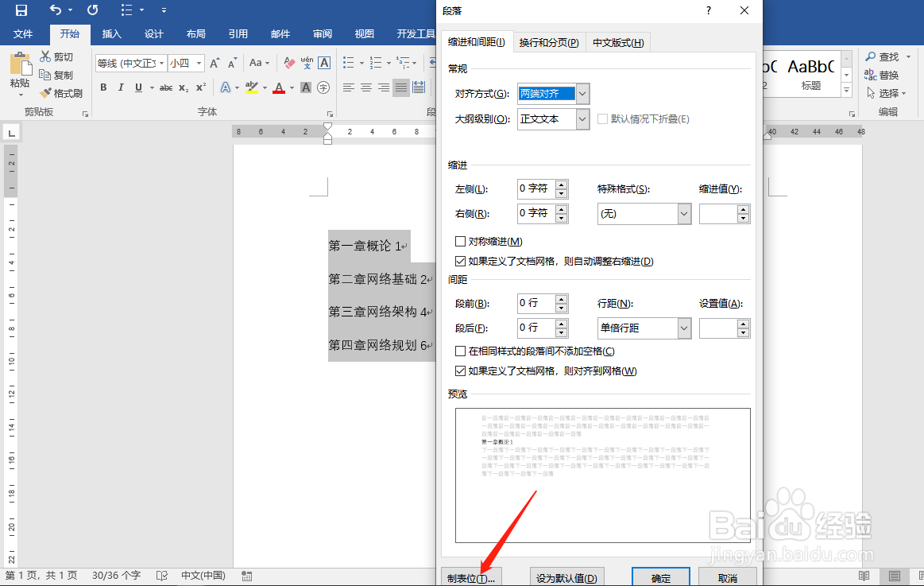Screen dimensions: 924x586
Task: Click the 设为默认值 button
Action: pos(566,576)
